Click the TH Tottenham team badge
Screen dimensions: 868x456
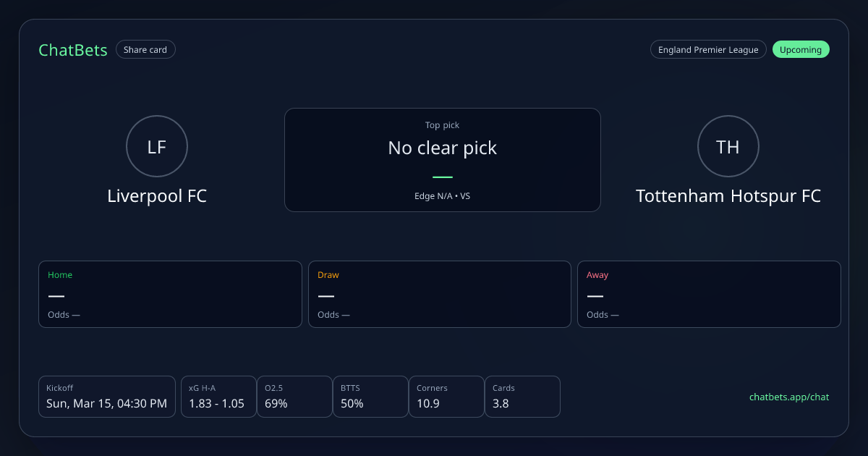click(728, 147)
